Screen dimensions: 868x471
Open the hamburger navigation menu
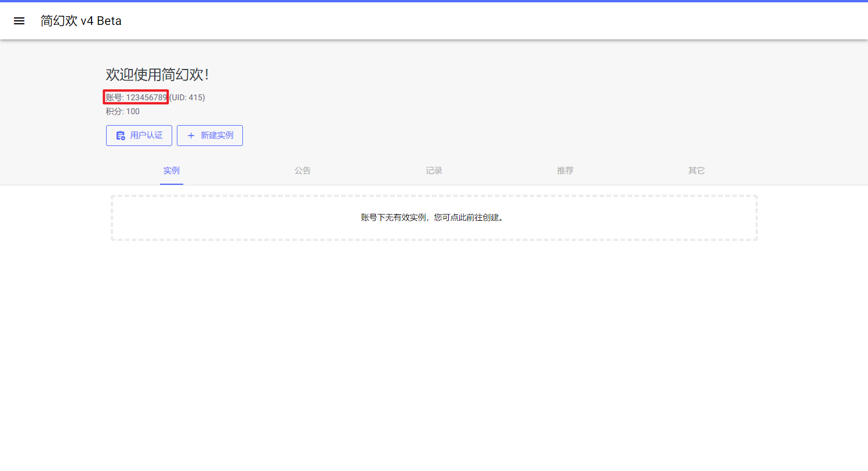(19, 21)
